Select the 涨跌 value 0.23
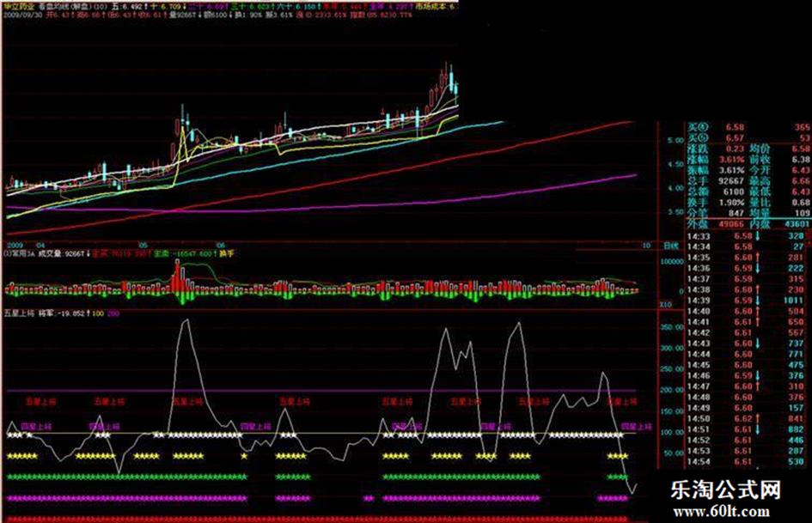 (x=735, y=149)
